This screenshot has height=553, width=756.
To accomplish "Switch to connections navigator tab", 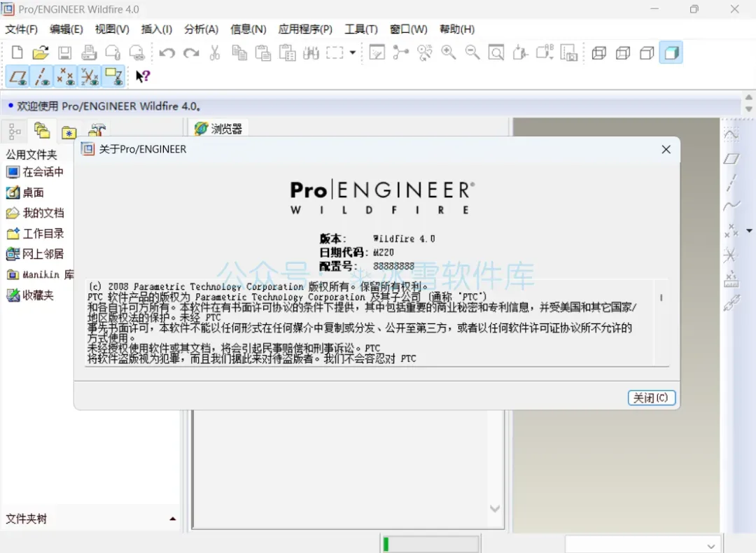I will click(x=97, y=131).
